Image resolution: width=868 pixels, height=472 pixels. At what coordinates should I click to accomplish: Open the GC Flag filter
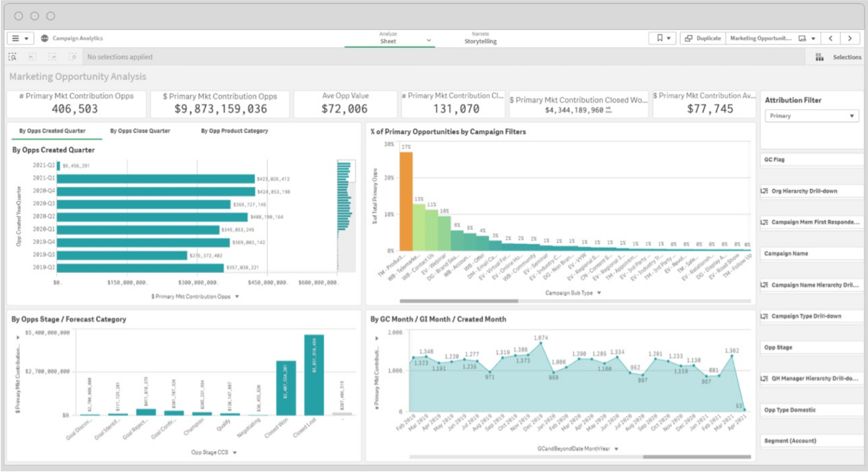811,160
